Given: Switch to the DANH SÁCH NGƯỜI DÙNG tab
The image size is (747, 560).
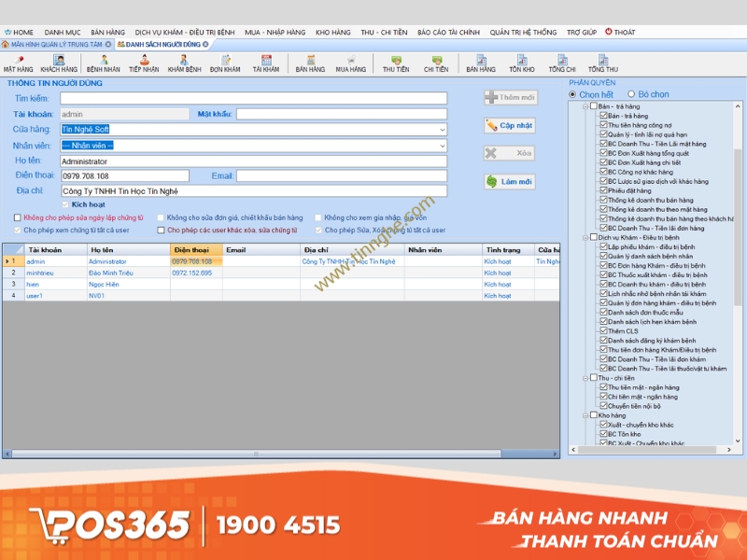Looking at the screenshot, I should point(160,41).
